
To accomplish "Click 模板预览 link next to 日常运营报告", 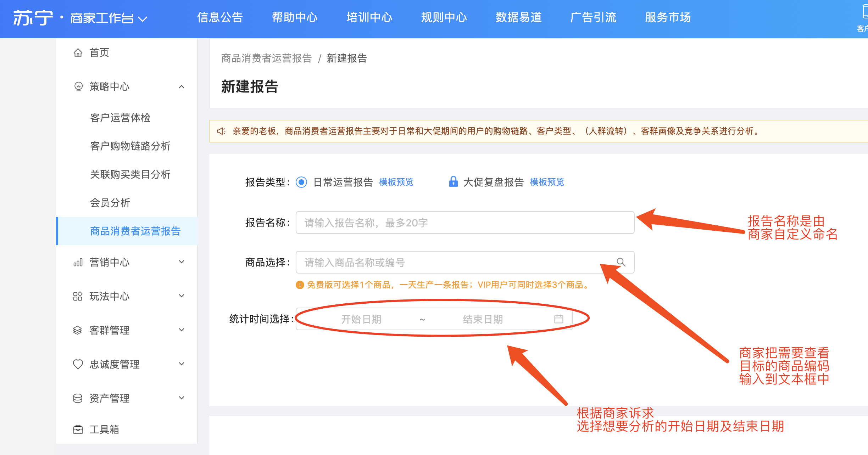I will pyautogui.click(x=396, y=182).
